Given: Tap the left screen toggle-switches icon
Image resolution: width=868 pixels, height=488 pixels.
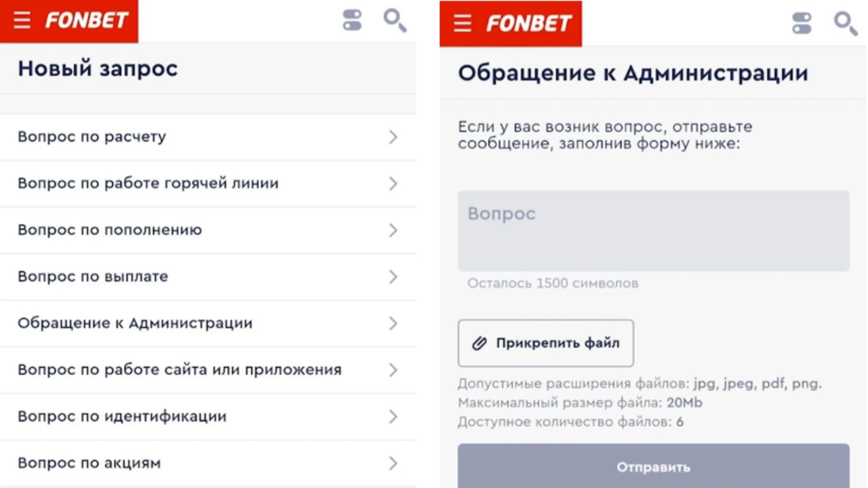Looking at the screenshot, I should (352, 20).
